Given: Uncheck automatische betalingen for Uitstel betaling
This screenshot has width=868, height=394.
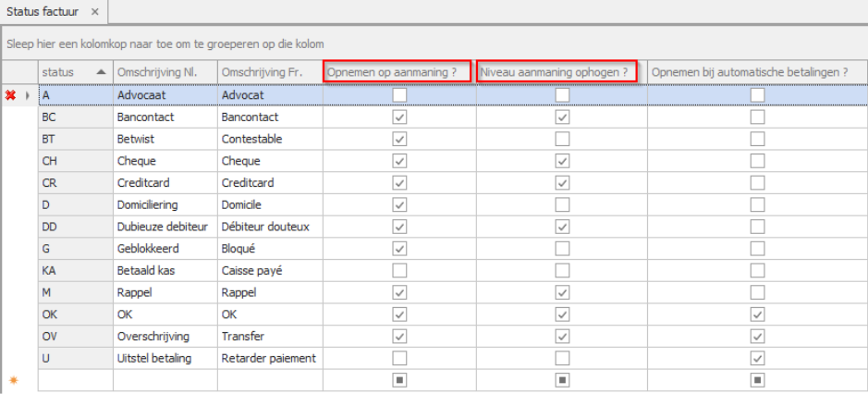Looking at the screenshot, I should (x=757, y=359).
